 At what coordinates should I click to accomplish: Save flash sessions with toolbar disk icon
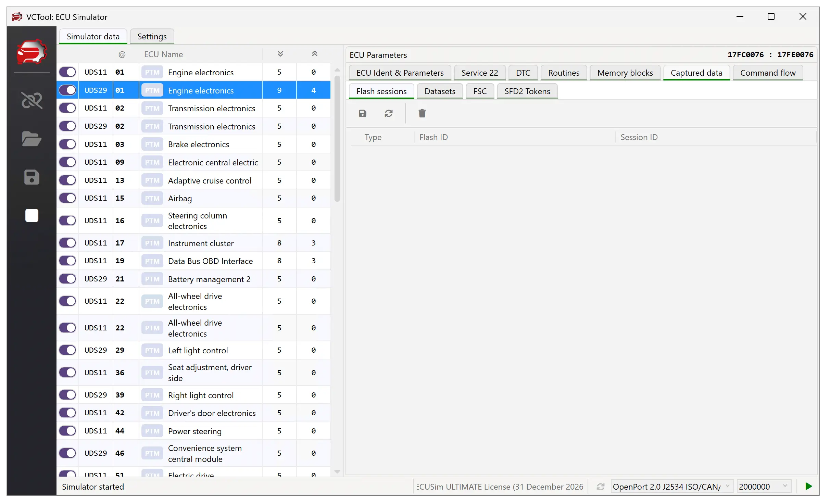363,113
